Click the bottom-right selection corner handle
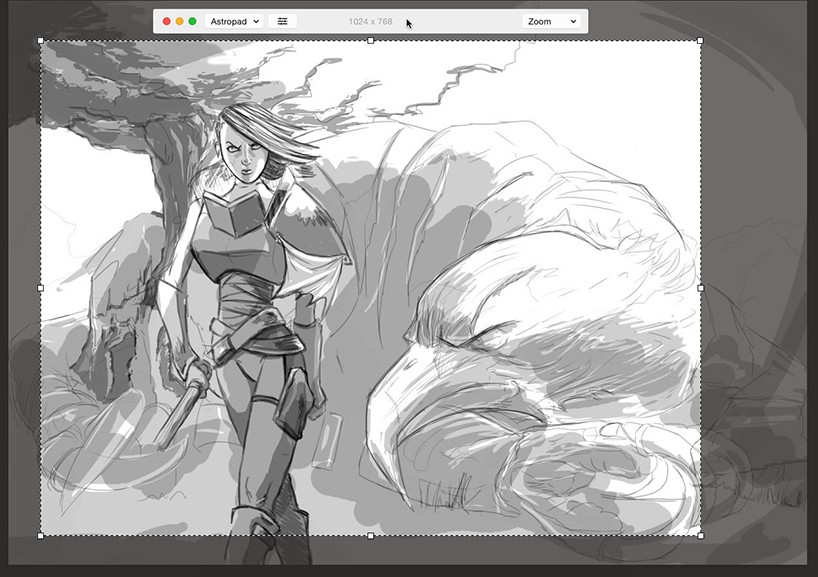Screen dimensions: 818x577 [700, 536]
